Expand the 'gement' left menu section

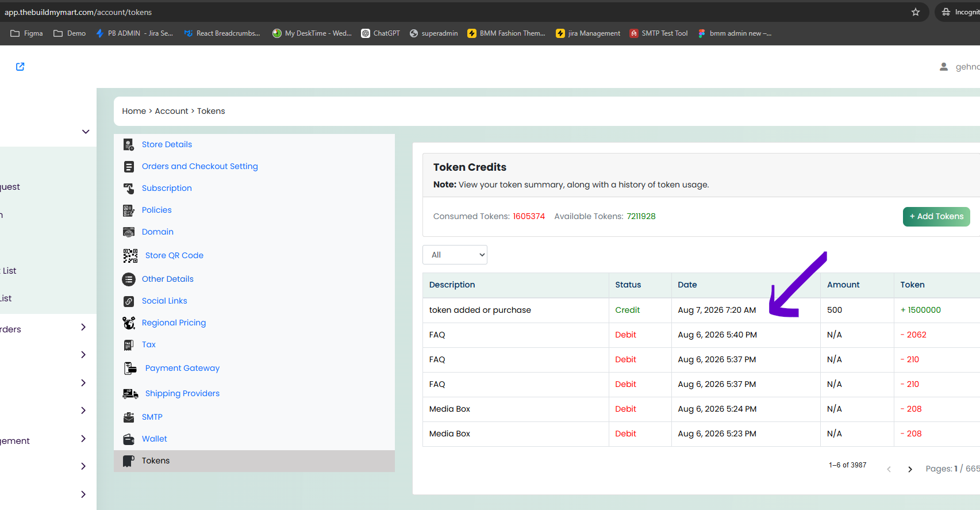point(83,439)
